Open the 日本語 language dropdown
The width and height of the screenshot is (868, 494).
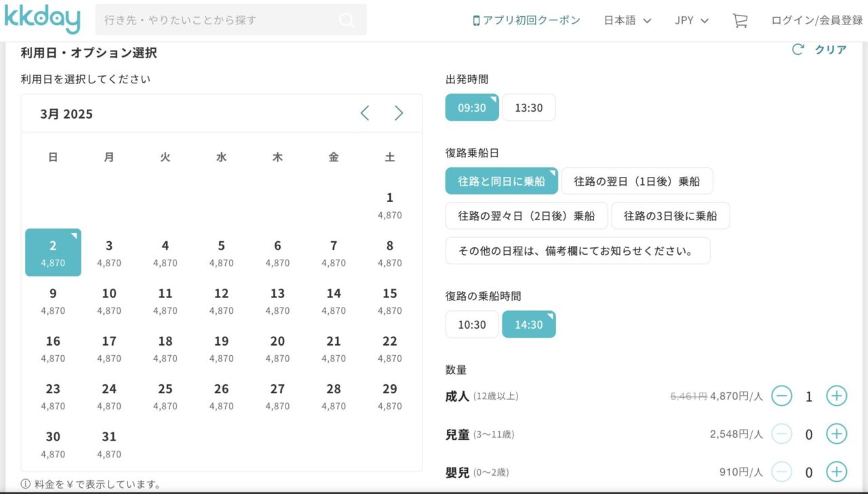(x=627, y=20)
